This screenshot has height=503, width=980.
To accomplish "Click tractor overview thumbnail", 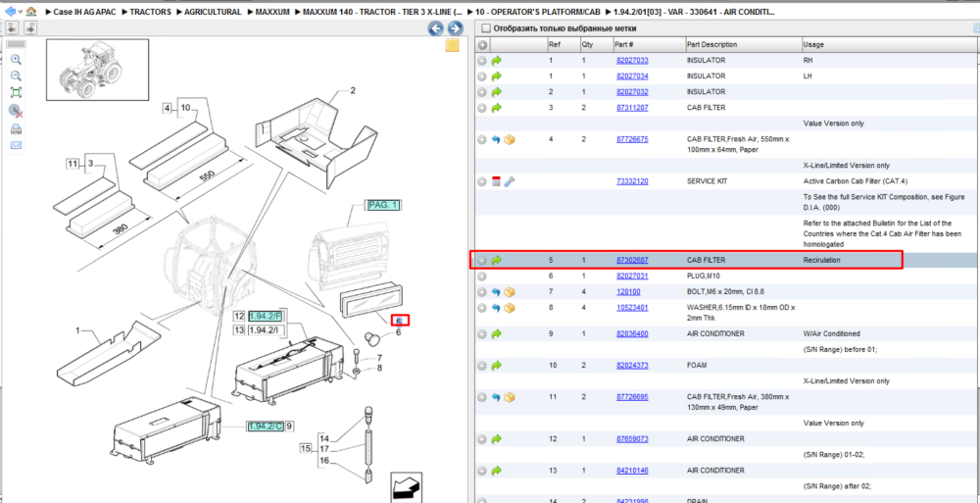I will pyautogui.click(x=97, y=69).
